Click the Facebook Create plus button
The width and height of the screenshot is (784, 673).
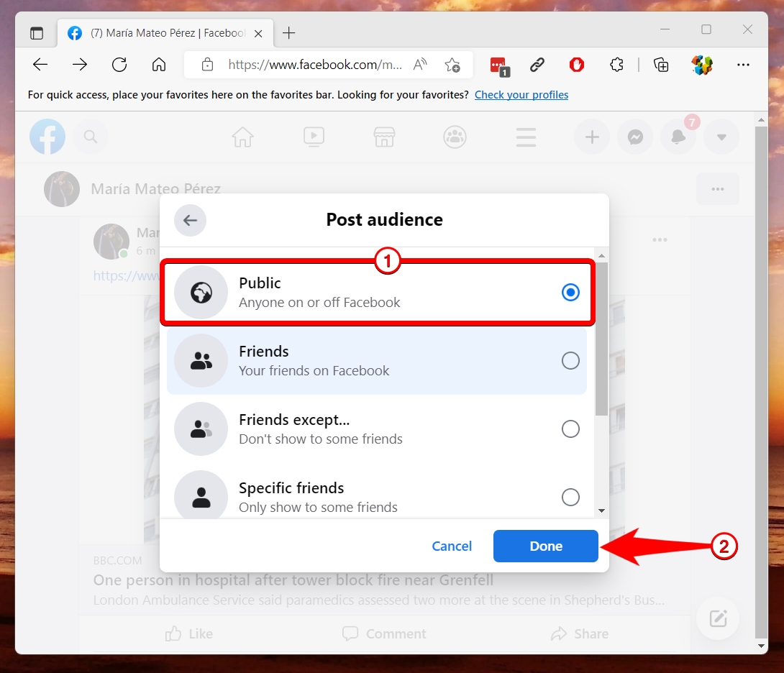point(592,137)
